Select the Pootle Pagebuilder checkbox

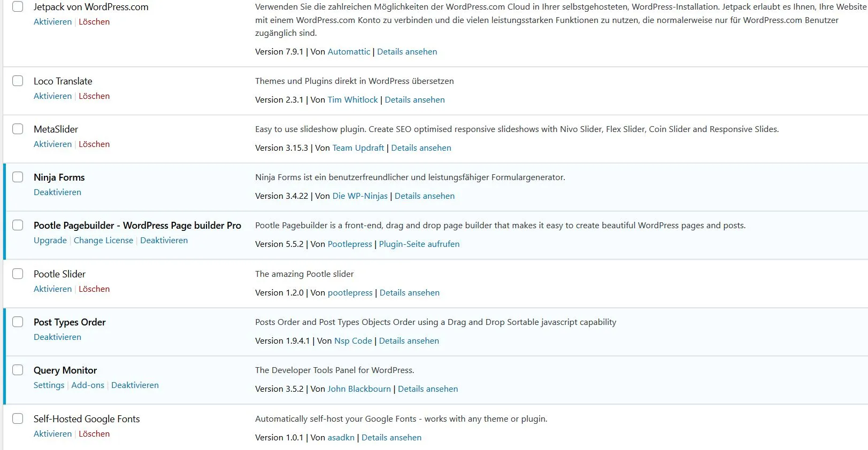point(18,225)
